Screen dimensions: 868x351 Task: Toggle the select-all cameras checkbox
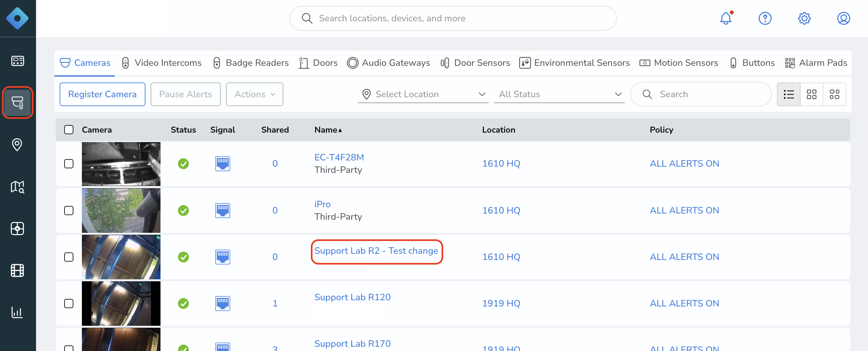pyautogui.click(x=69, y=130)
